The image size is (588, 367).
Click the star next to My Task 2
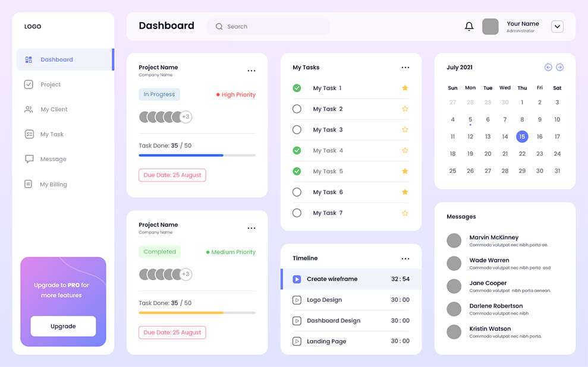(x=405, y=109)
